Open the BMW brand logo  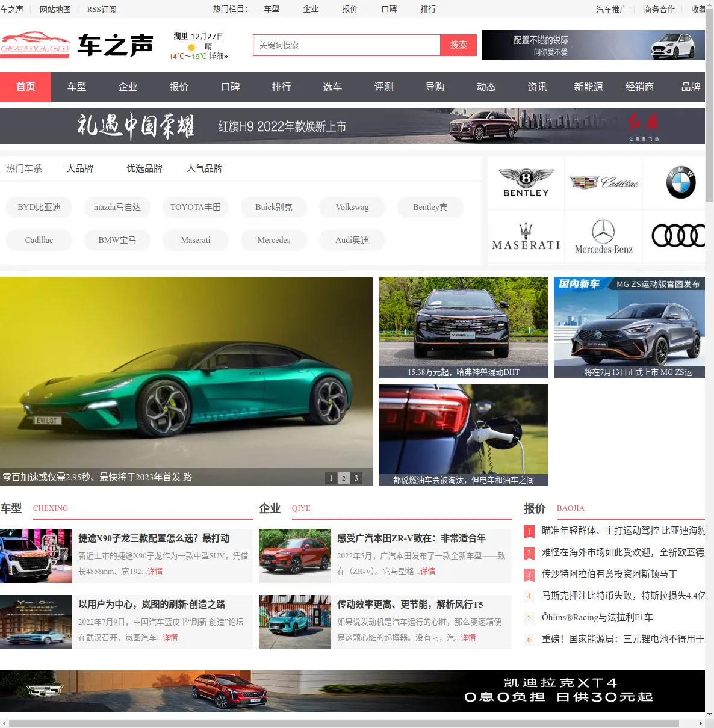tap(680, 183)
